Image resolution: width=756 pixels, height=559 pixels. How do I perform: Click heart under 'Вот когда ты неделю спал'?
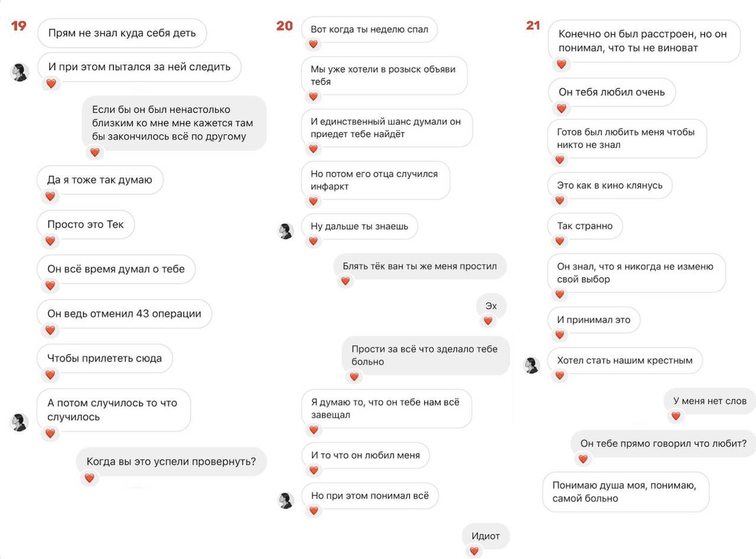tap(313, 44)
